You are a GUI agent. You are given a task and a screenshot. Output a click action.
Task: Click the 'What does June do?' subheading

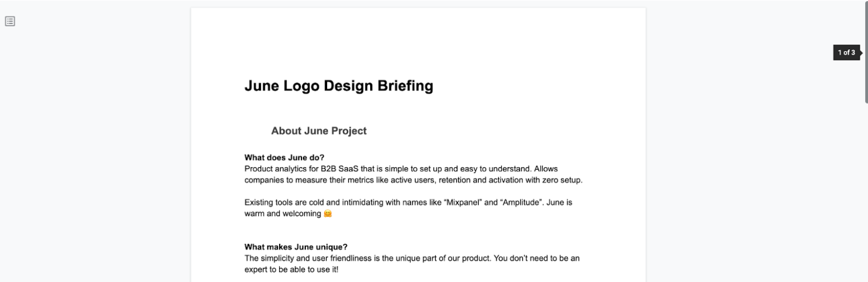[x=284, y=158]
